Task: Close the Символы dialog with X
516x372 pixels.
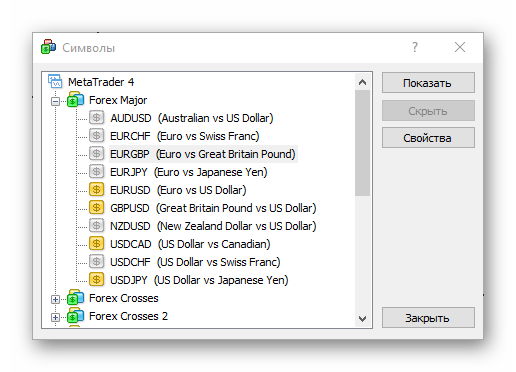Action: click(460, 47)
